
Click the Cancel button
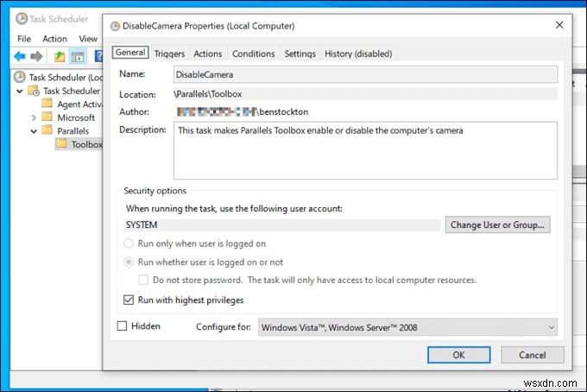(x=533, y=355)
